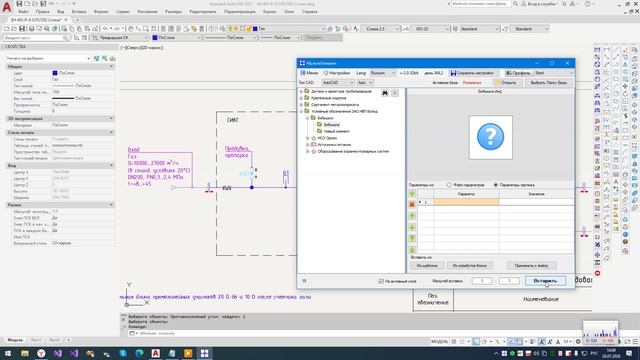Click the status bar settings gear icon

pos(578,342)
